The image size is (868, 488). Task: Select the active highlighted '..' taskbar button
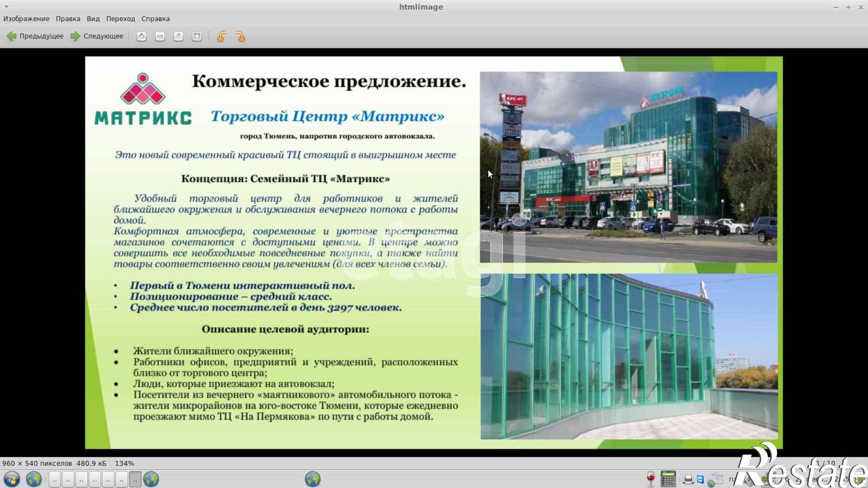coord(135,480)
